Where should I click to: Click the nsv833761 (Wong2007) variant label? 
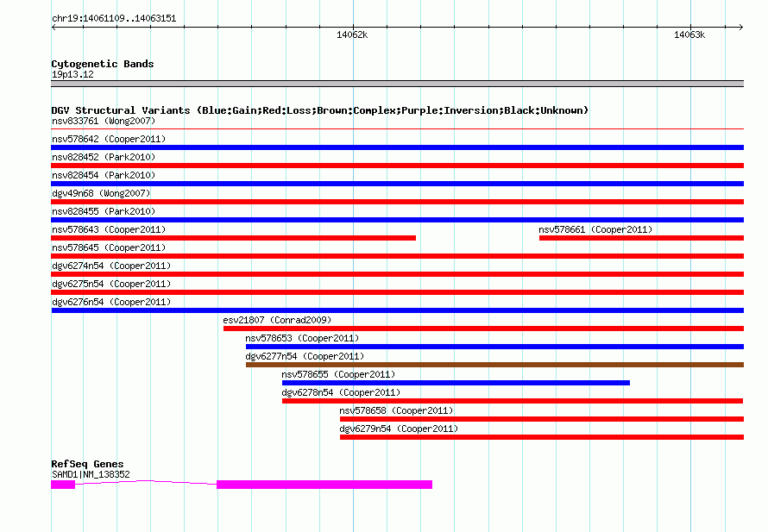coord(104,121)
